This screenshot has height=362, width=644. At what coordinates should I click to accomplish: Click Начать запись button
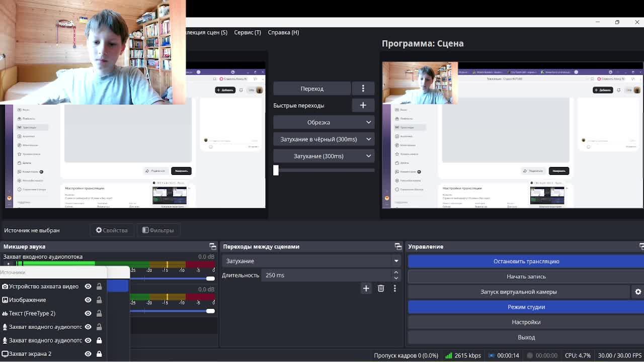point(526,277)
